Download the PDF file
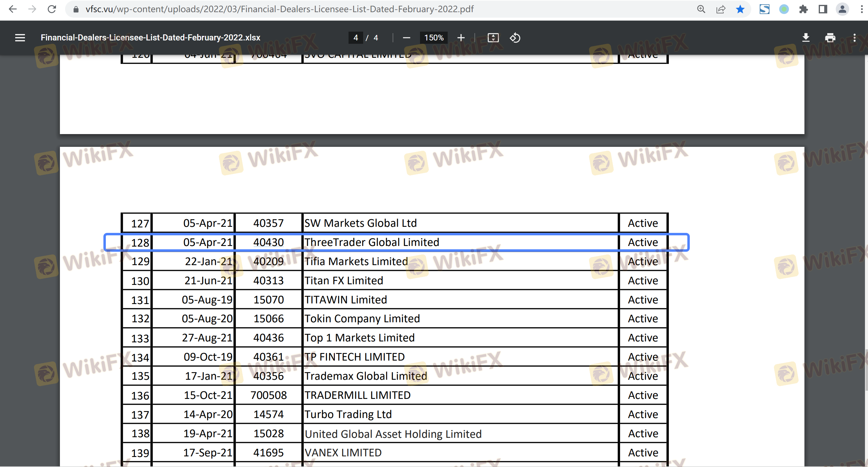Viewport: 868px width, 467px height. click(806, 38)
